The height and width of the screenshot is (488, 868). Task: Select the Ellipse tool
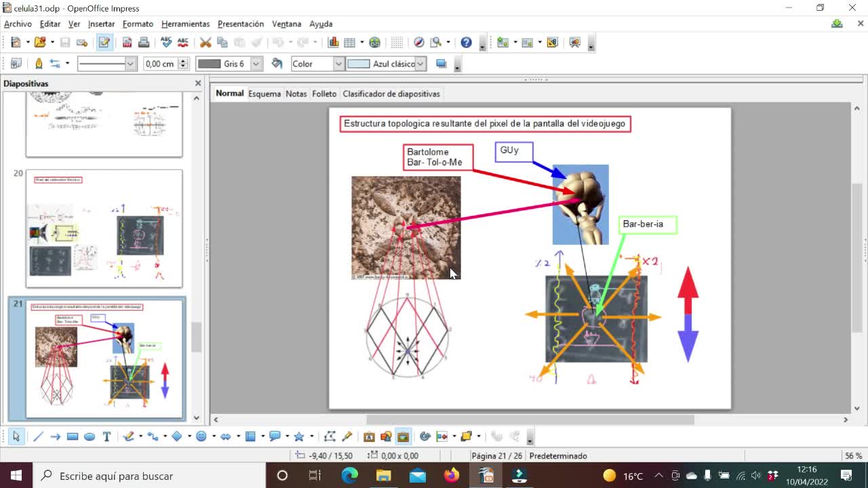[89, 436]
